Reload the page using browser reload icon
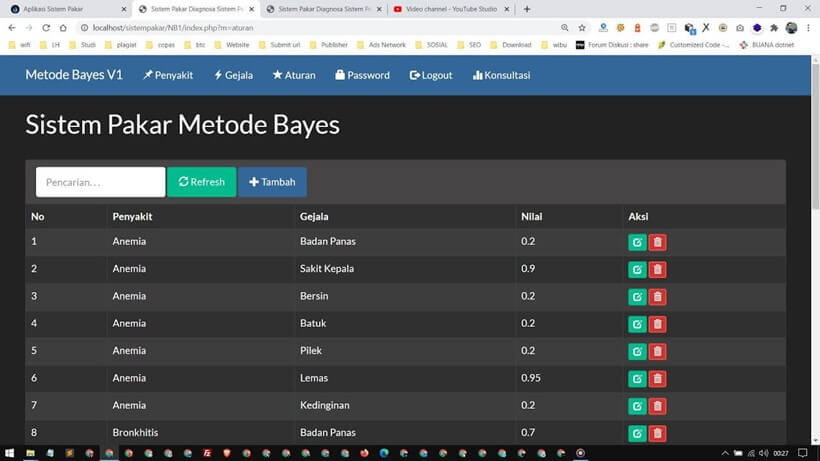This screenshot has height=461, width=820. point(45,28)
